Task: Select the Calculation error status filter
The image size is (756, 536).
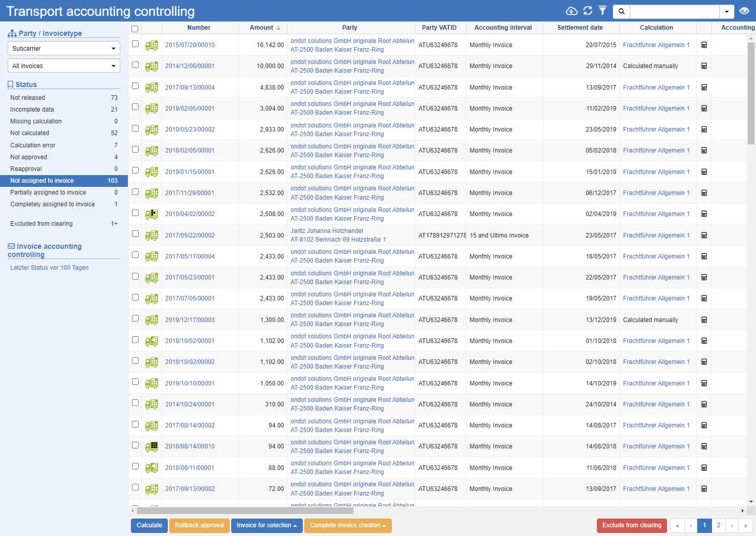Action: 33,145
